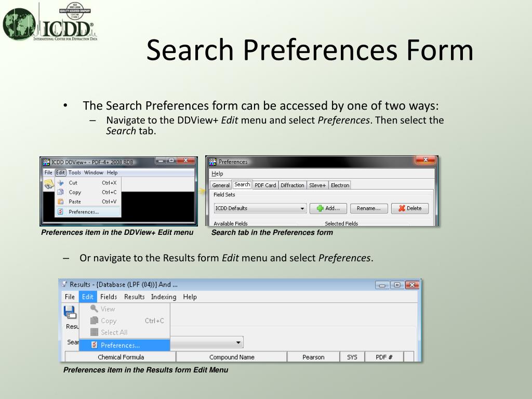
Task: Choose Cut in DDView+ Edit menu
Action: (88, 182)
